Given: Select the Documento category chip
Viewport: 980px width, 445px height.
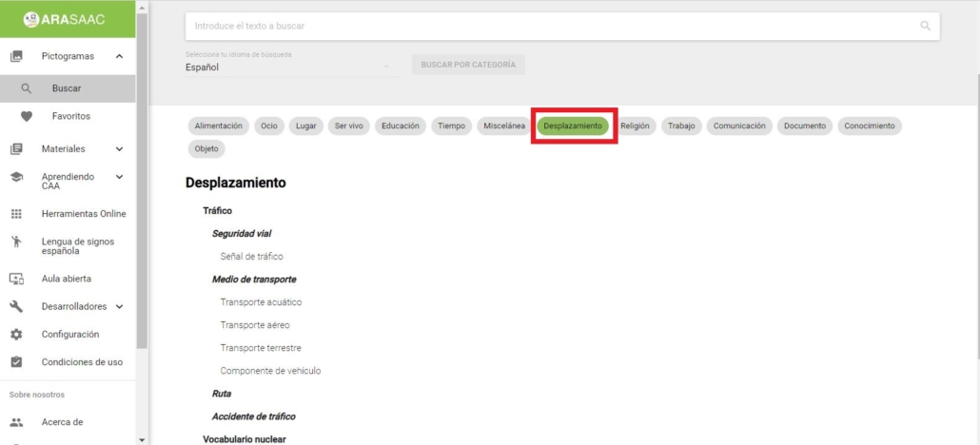Looking at the screenshot, I should [x=805, y=126].
